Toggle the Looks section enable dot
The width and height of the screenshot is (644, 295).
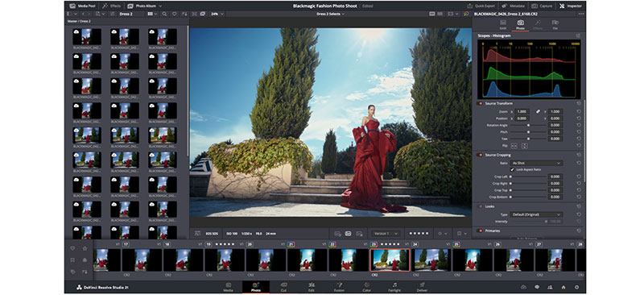pos(480,206)
